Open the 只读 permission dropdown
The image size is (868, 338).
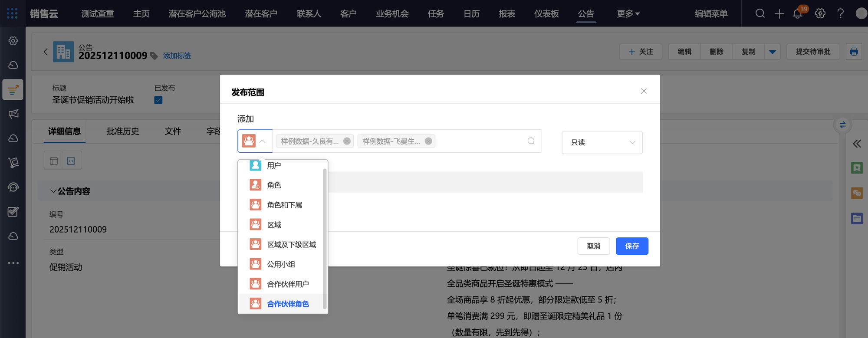coord(602,142)
